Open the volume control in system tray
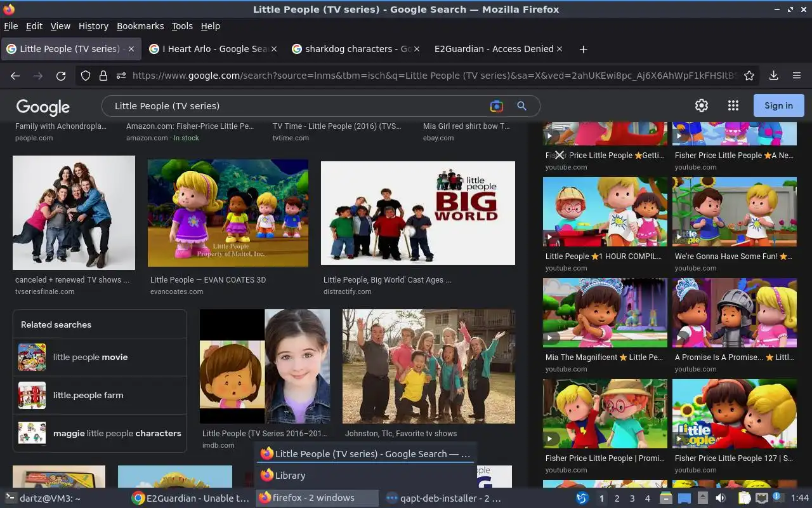The image size is (812, 508). tap(721, 498)
